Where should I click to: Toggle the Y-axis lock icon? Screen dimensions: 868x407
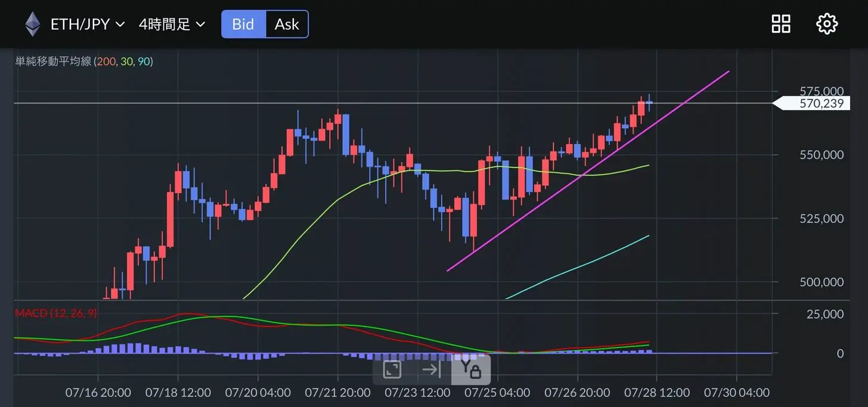point(471,370)
